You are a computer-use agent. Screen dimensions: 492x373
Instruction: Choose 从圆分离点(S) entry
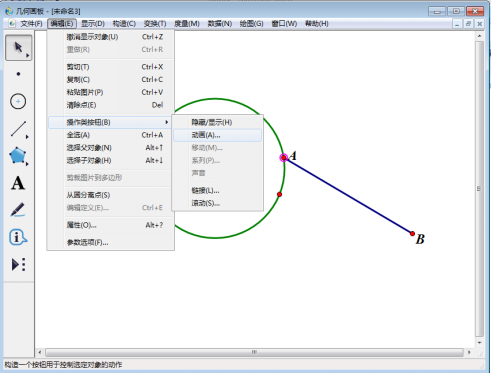click(x=111, y=195)
